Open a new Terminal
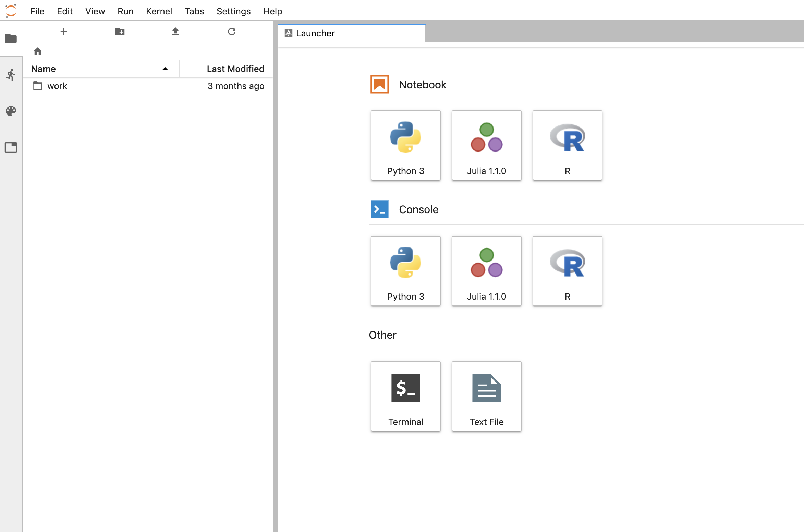Screen dimensions: 804x532 click(x=405, y=396)
